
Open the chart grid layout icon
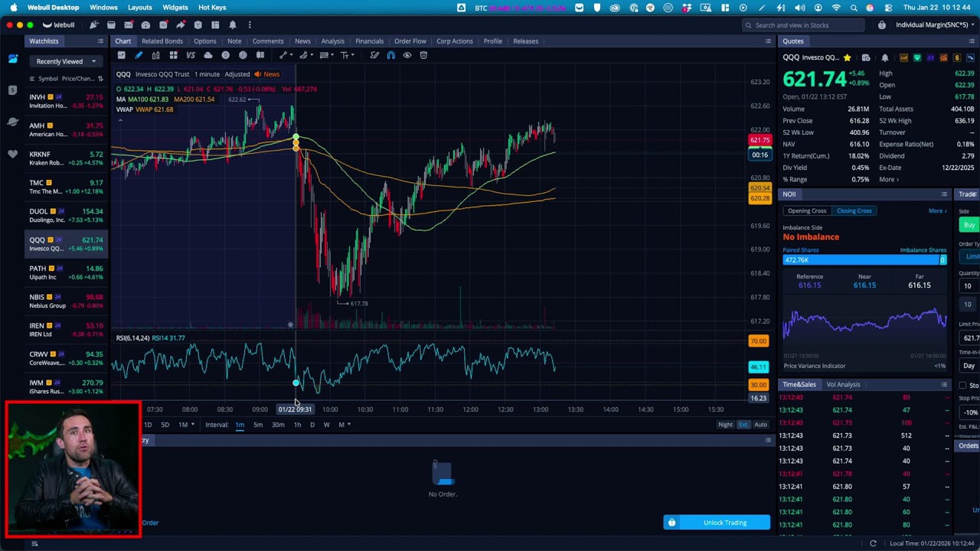point(174,55)
